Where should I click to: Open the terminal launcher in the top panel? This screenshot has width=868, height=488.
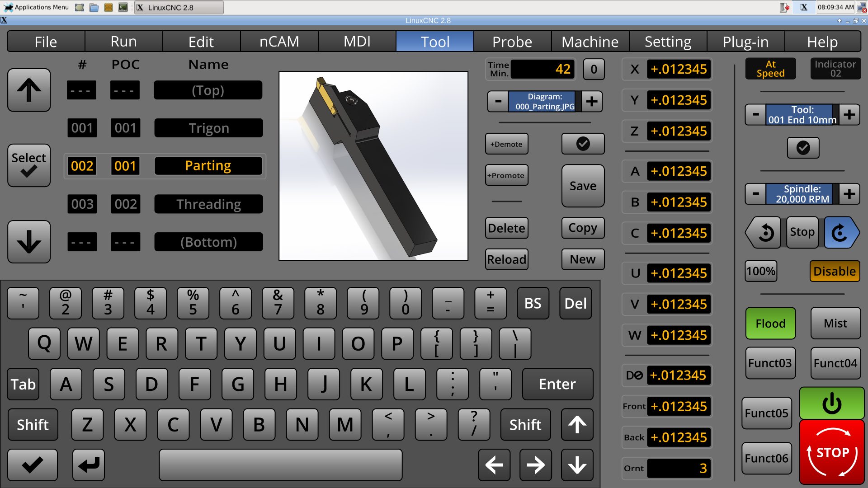(x=123, y=7)
